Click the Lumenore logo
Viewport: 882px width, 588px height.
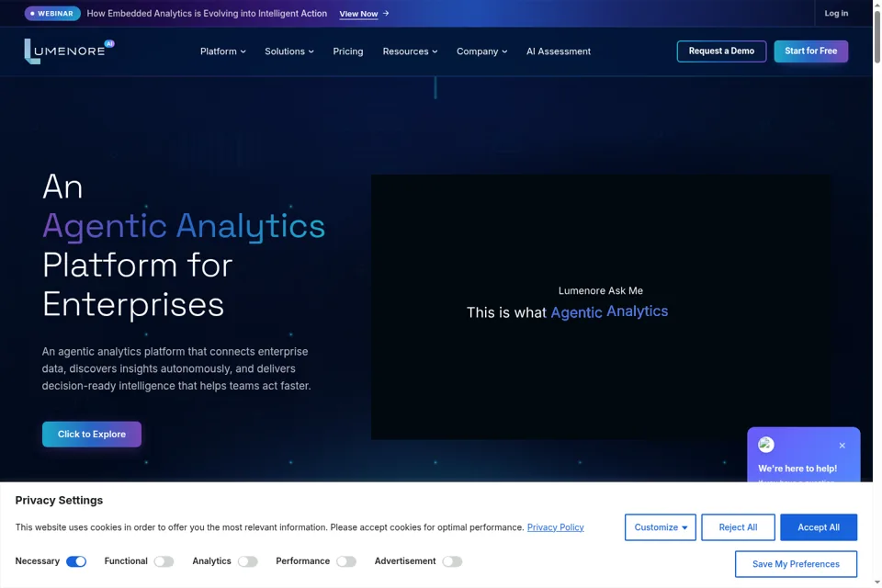click(x=69, y=51)
